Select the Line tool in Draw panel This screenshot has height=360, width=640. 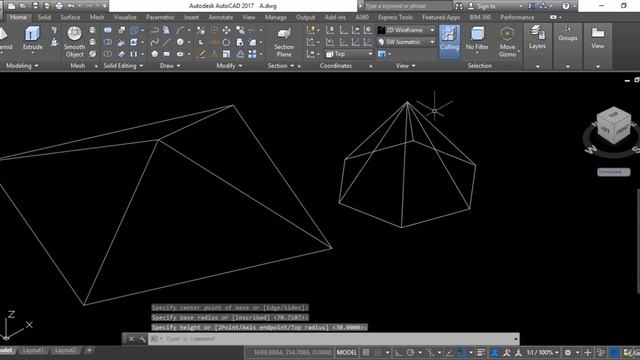coord(167,42)
